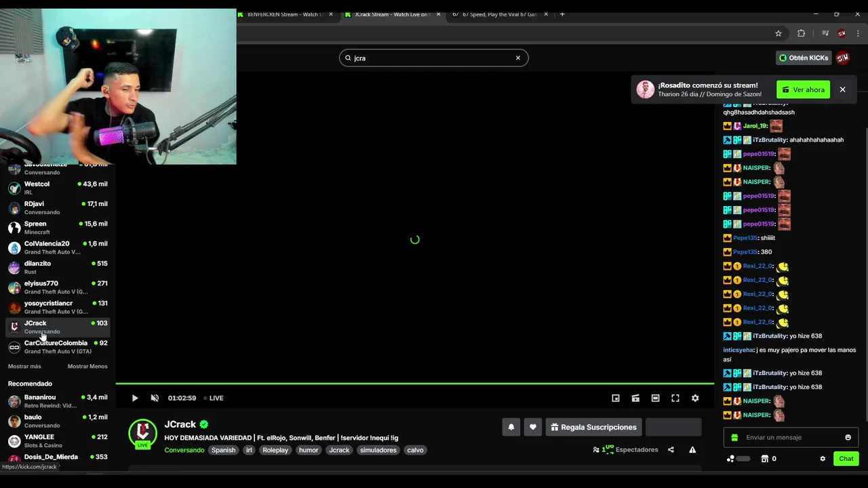The width and height of the screenshot is (868, 488).
Task: Click the Conversando category link under the title
Action: tap(184, 450)
